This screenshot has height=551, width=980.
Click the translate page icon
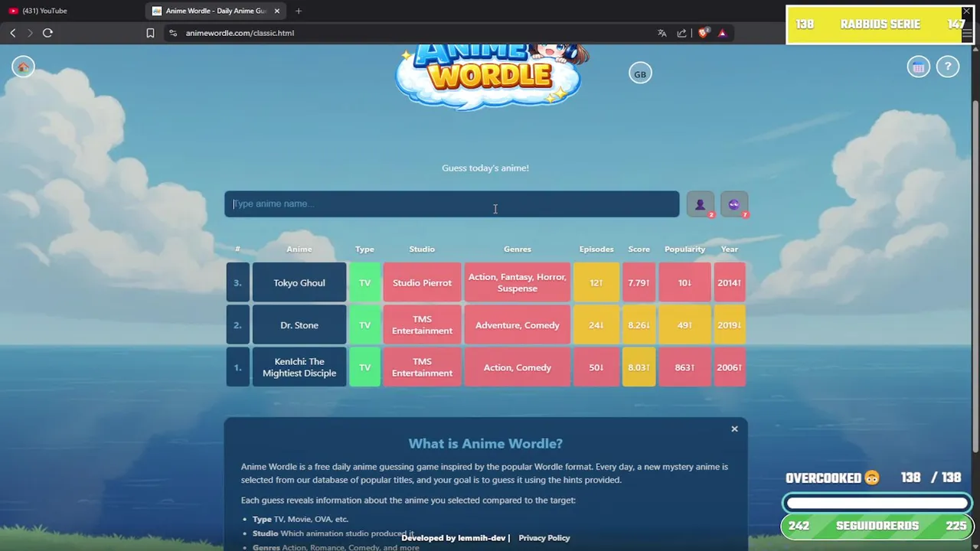[x=662, y=33]
